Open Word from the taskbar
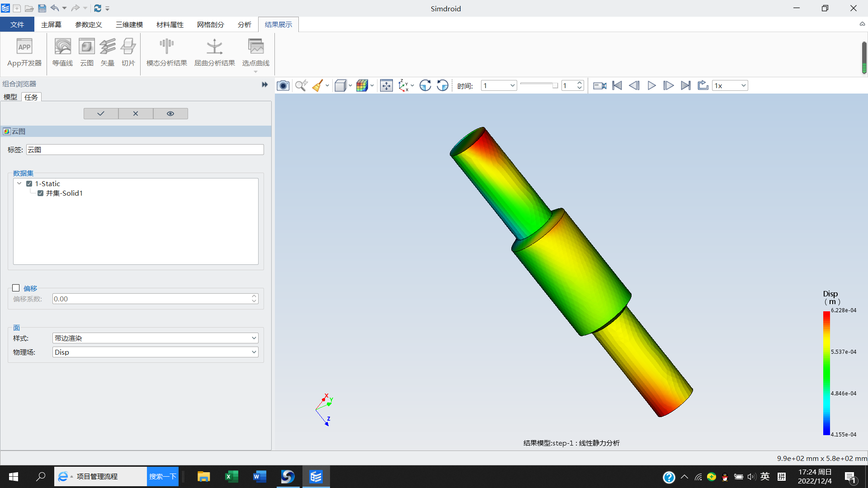 point(259,477)
